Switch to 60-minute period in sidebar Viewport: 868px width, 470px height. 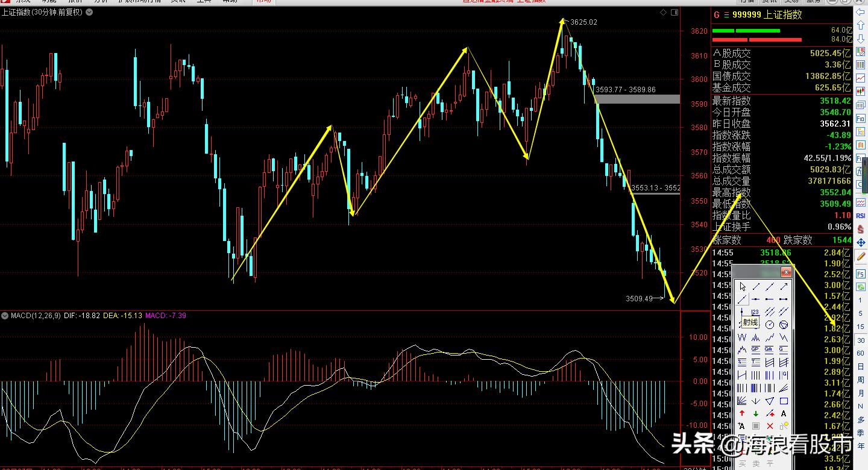(861, 353)
